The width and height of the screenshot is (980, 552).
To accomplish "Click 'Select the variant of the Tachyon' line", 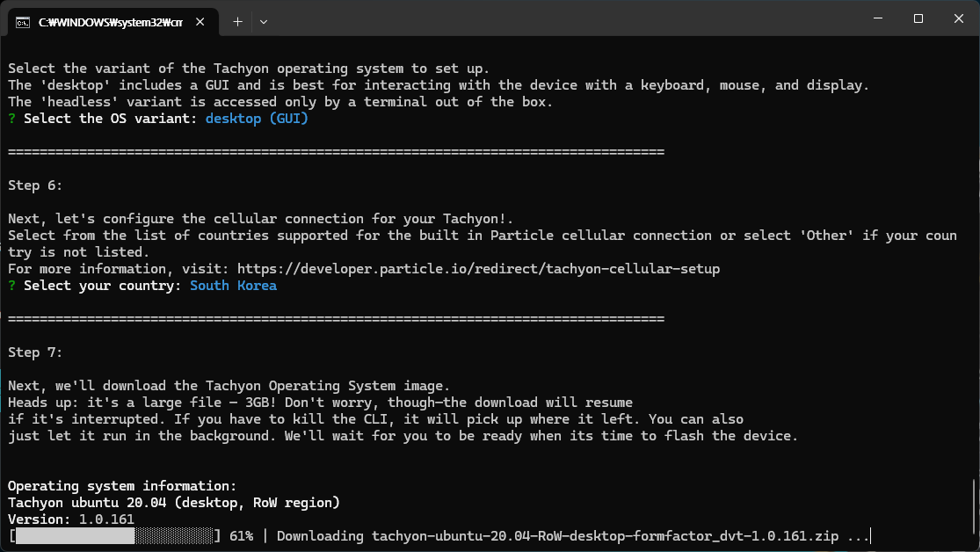I will pos(249,69).
